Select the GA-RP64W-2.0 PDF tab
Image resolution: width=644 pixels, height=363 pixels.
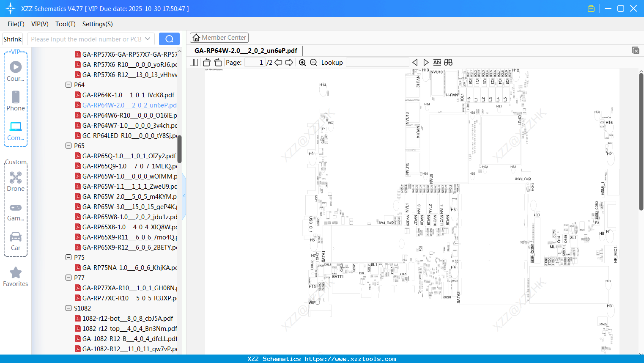click(246, 50)
